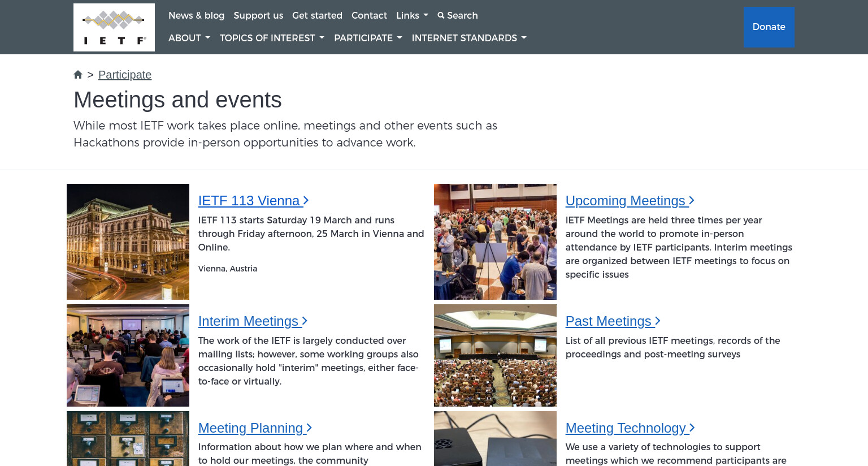Go to Get started

click(317, 15)
